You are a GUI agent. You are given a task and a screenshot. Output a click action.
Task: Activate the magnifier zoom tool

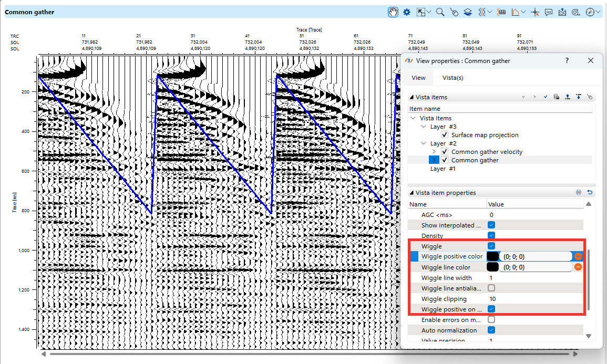440,12
